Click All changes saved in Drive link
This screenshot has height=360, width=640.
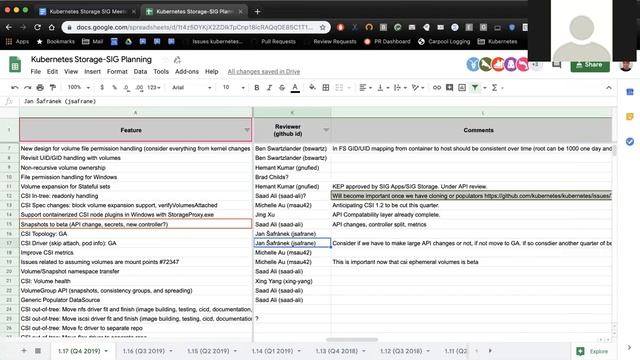264,71
